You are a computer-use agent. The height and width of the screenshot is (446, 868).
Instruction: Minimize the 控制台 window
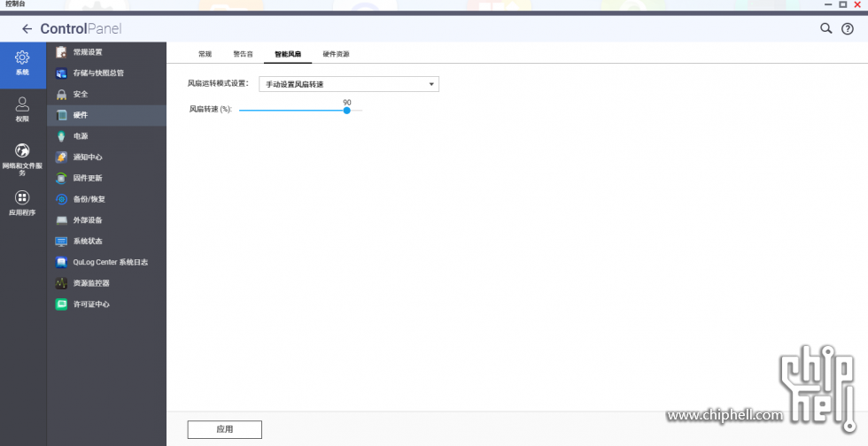829,4
